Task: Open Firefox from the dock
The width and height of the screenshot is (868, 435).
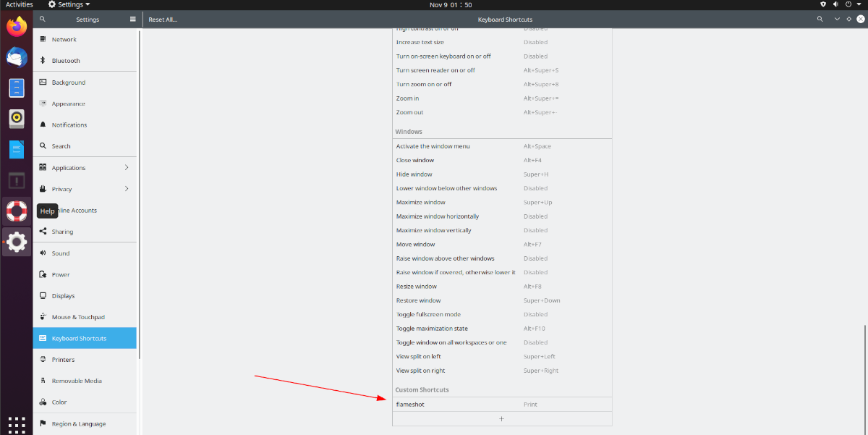Action: [17, 28]
